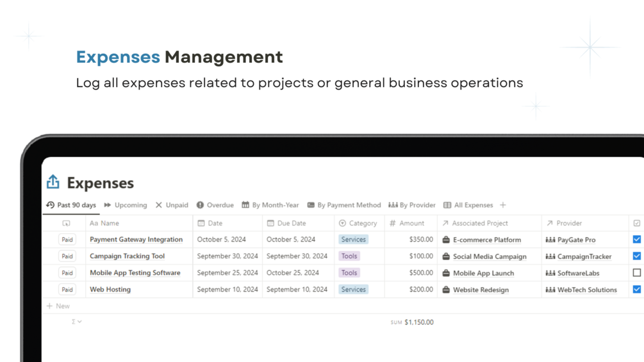Click the status column header icon
The width and height of the screenshot is (644, 362).
[66, 223]
